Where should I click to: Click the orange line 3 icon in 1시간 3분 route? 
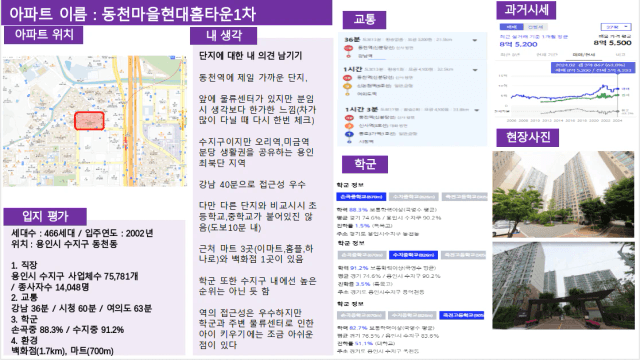[x=349, y=126]
